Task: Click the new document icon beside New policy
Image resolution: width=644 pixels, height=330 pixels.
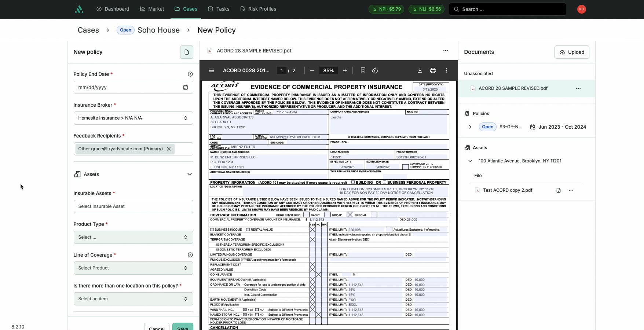Action: (x=186, y=52)
